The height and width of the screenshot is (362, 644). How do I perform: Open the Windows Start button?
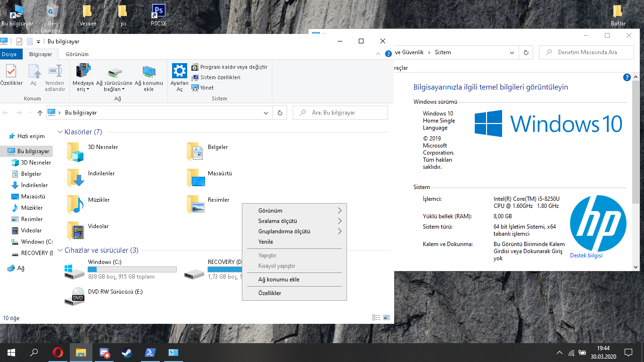tap(11, 353)
